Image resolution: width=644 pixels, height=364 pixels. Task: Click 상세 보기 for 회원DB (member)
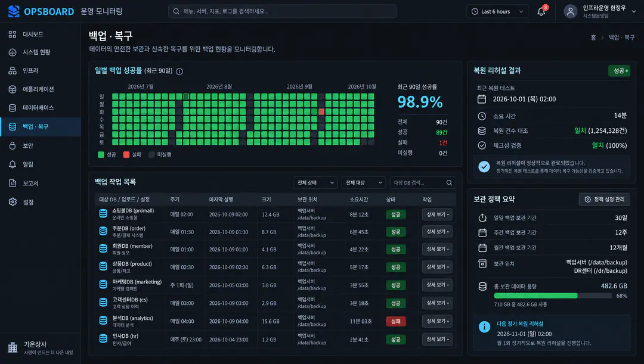tap(437, 249)
